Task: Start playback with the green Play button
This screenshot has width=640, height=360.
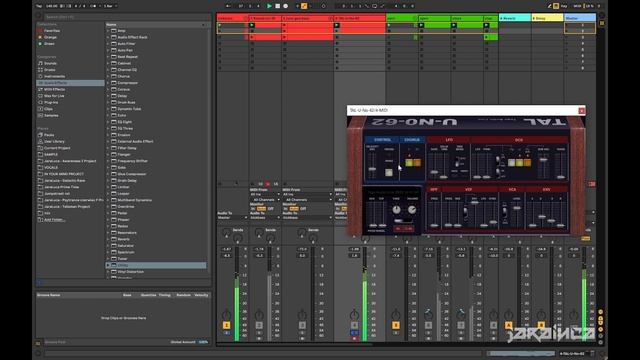Action: [269, 6]
